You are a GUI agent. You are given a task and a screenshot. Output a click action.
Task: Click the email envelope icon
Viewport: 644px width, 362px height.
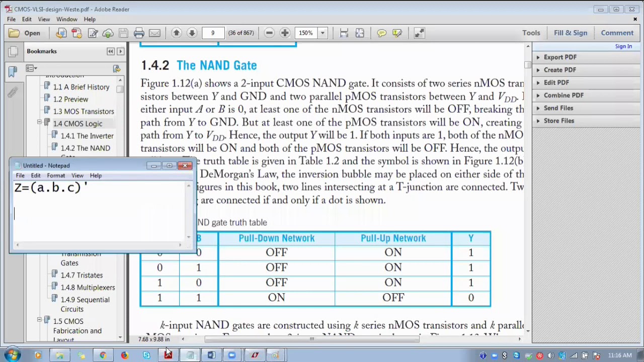click(154, 33)
